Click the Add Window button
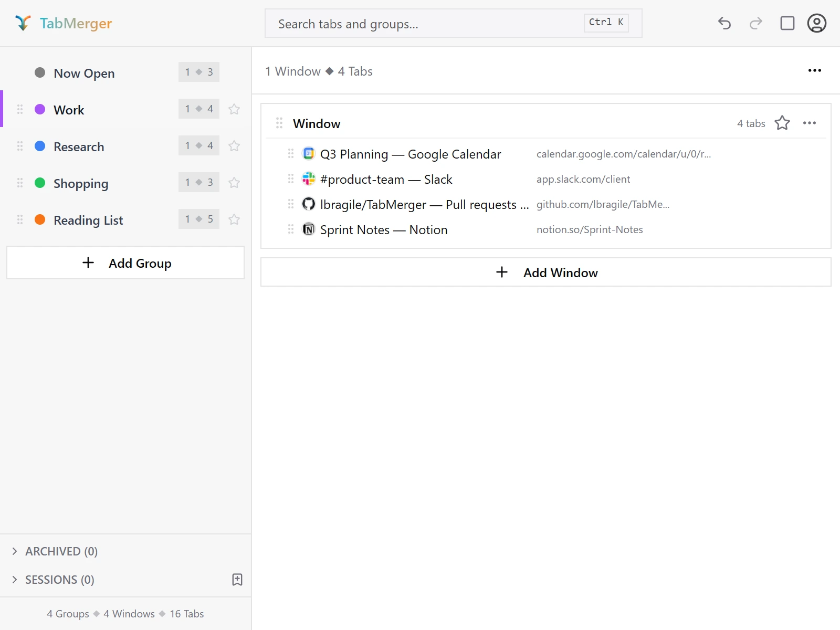 coord(546,272)
